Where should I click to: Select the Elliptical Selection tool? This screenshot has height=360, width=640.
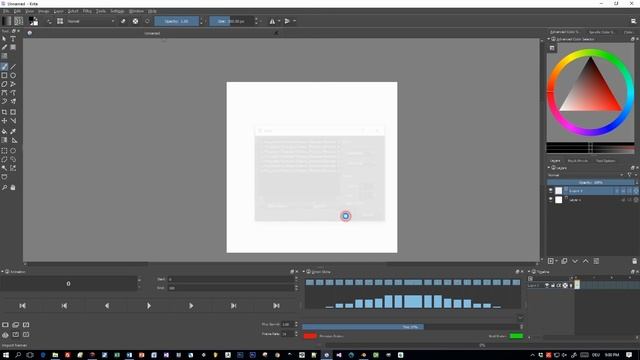click(x=13, y=151)
